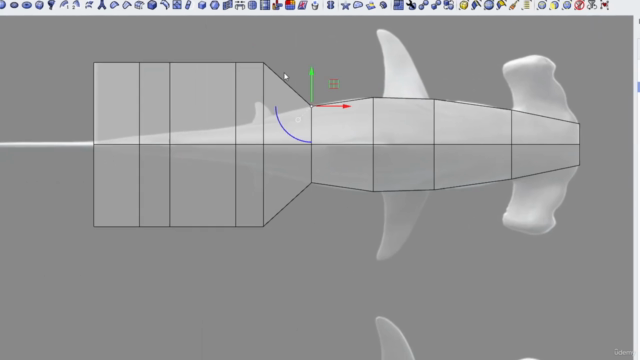Click the pale blue blob shape icon
640x360 pixels.
coord(358,4)
